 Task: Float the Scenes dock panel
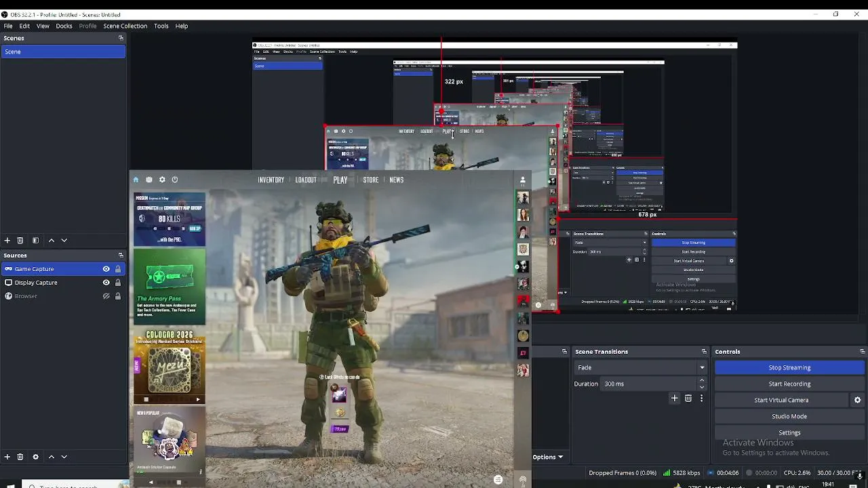point(121,38)
